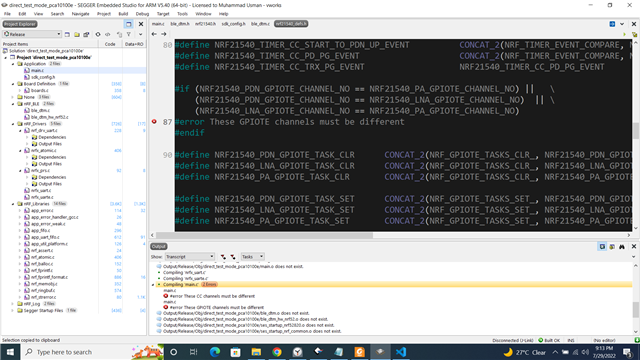Click the first red error navigation arrow icon
This screenshot has height=360, width=640.
(223, 257)
